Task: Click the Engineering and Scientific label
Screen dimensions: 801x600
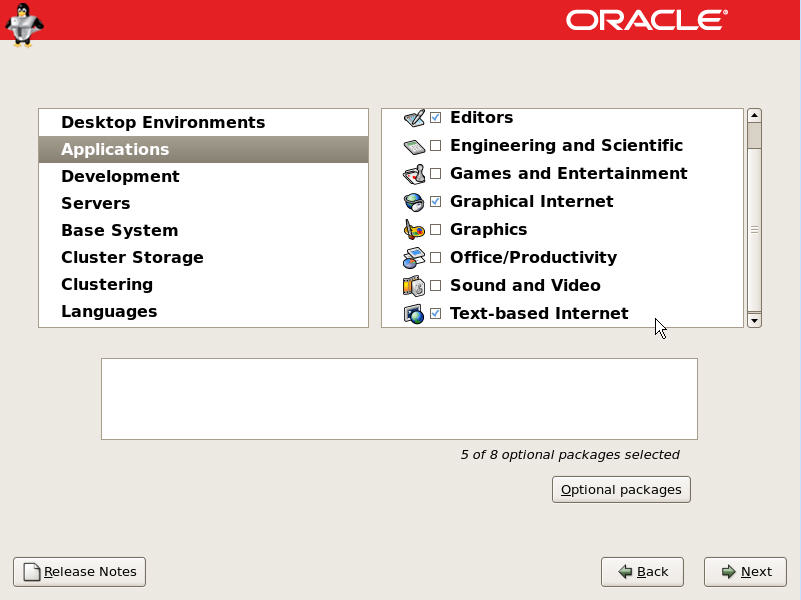Action: coord(566,146)
